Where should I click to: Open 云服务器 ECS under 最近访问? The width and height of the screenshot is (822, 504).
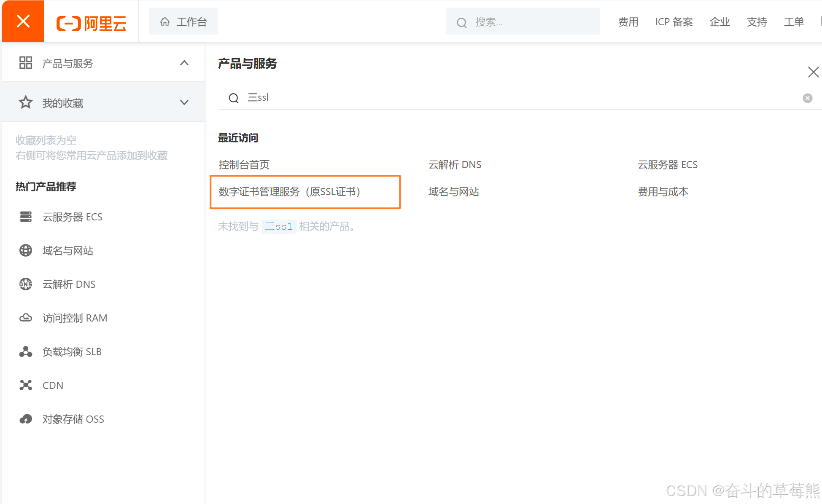pos(668,165)
